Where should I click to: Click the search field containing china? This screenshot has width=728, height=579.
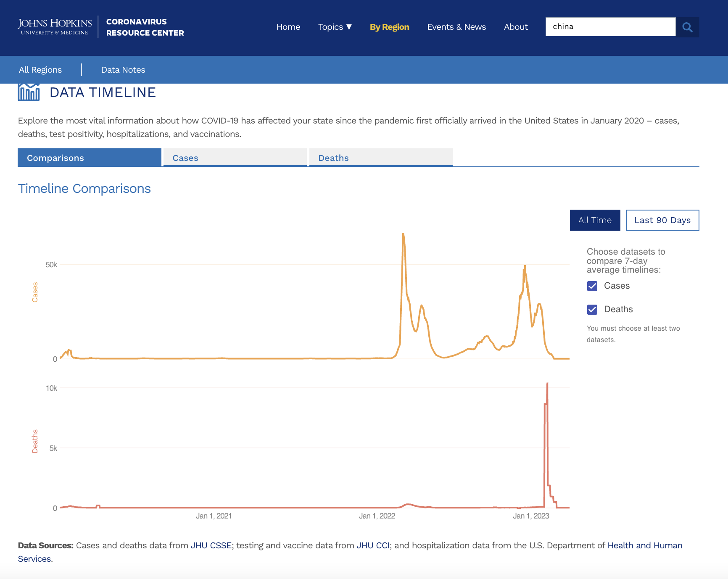click(610, 27)
